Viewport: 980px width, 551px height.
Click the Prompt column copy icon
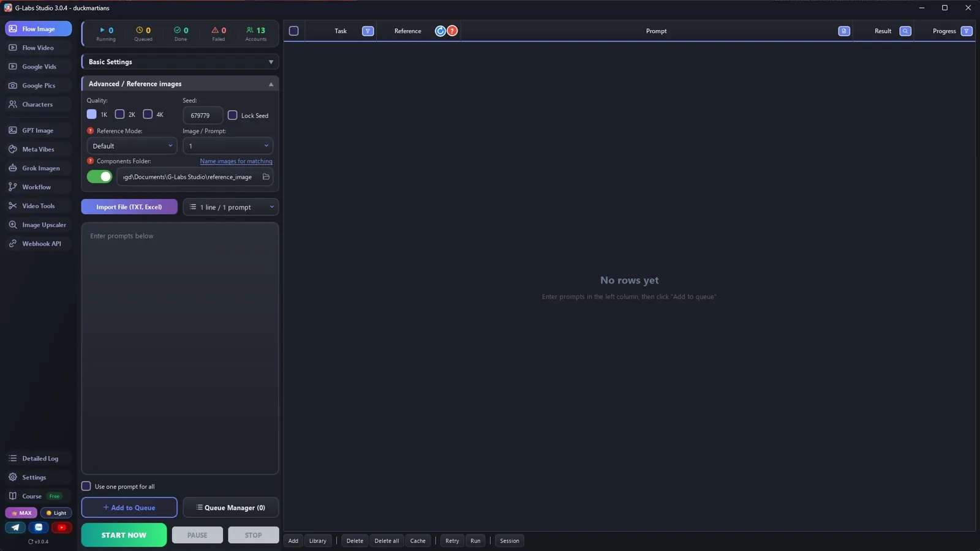[843, 31]
